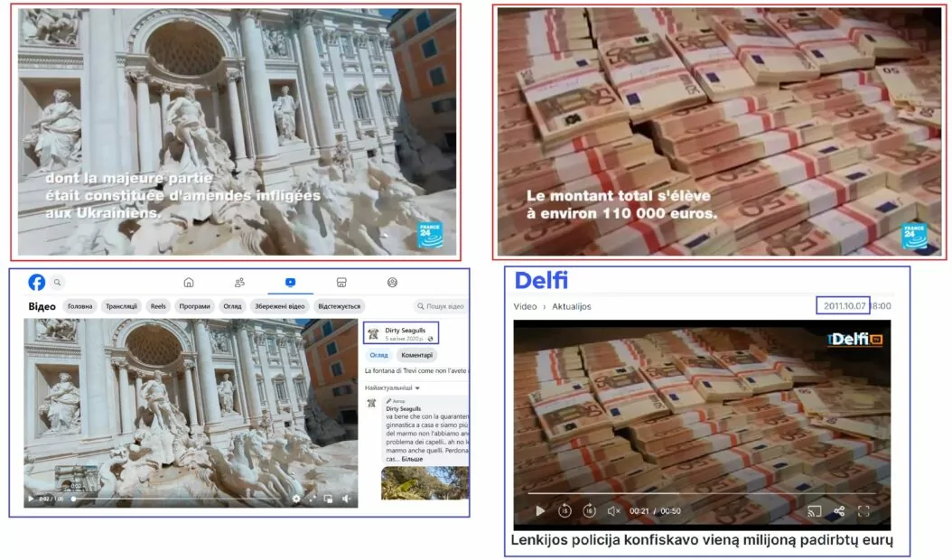Screen dimensions: 952x560
Task: Select the Трансляції video filter
Action: pyautogui.click(x=121, y=306)
